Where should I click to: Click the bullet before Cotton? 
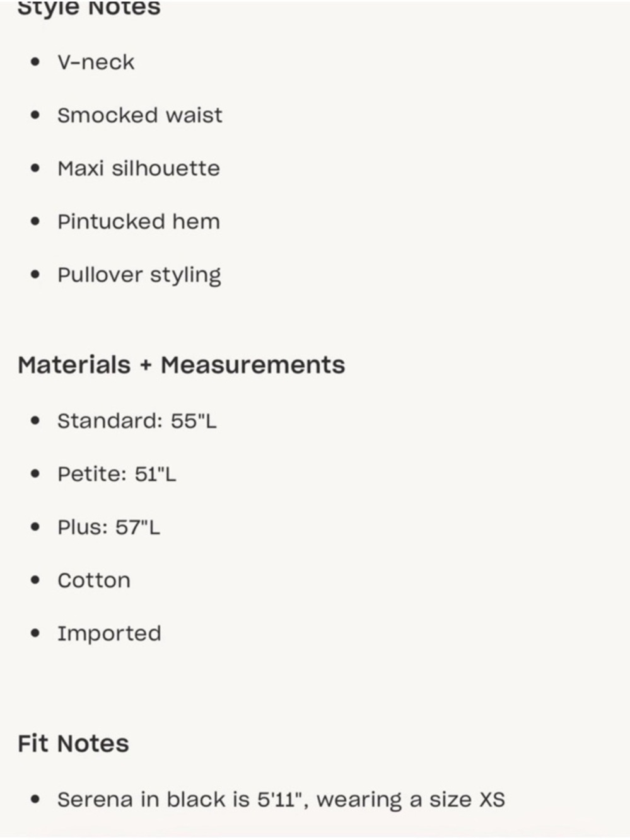click(35, 580)
